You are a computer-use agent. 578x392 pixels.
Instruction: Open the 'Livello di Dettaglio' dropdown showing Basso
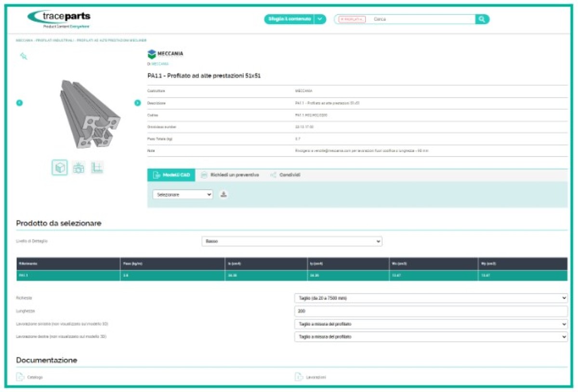click(x=292, y=241)
